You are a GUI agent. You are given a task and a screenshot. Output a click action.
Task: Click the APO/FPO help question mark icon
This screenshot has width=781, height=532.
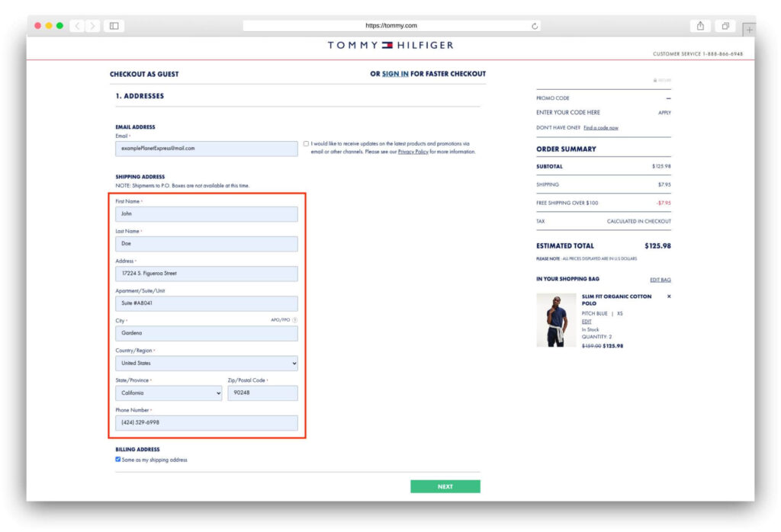coord(295,320)
